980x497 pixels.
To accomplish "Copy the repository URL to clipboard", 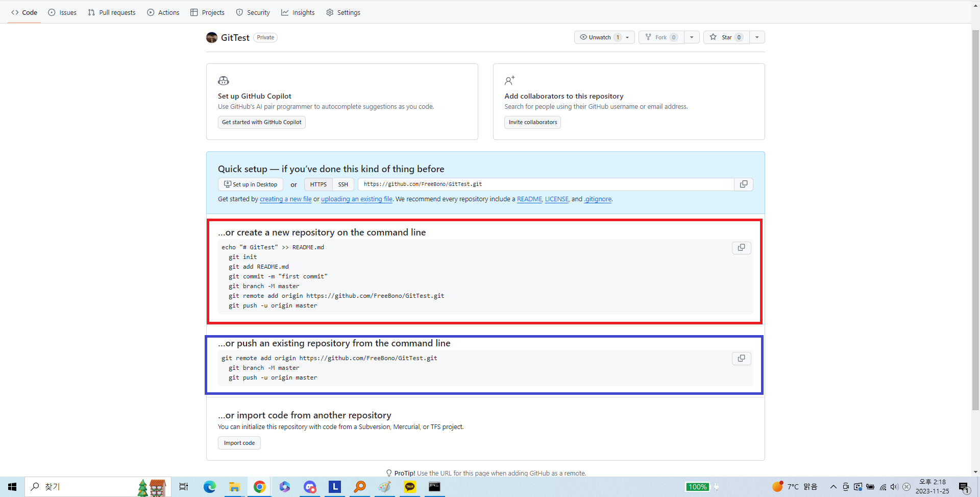I will tap(744, 184).
